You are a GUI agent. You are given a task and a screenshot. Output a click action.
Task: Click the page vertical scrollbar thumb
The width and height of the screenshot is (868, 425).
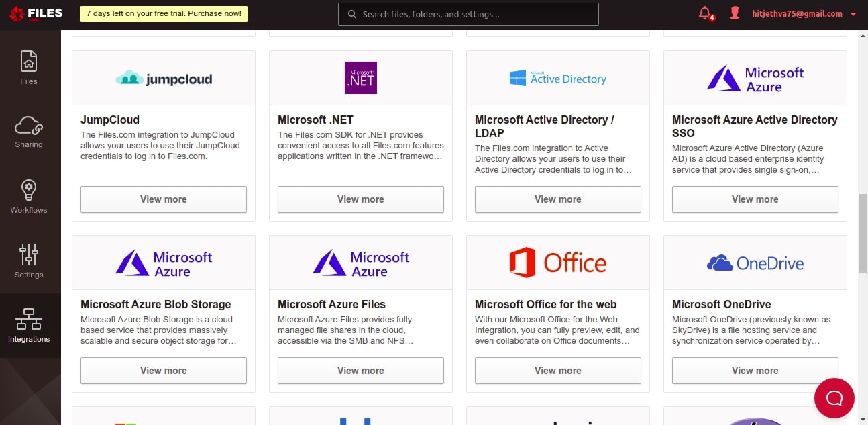tap(863, 233)
